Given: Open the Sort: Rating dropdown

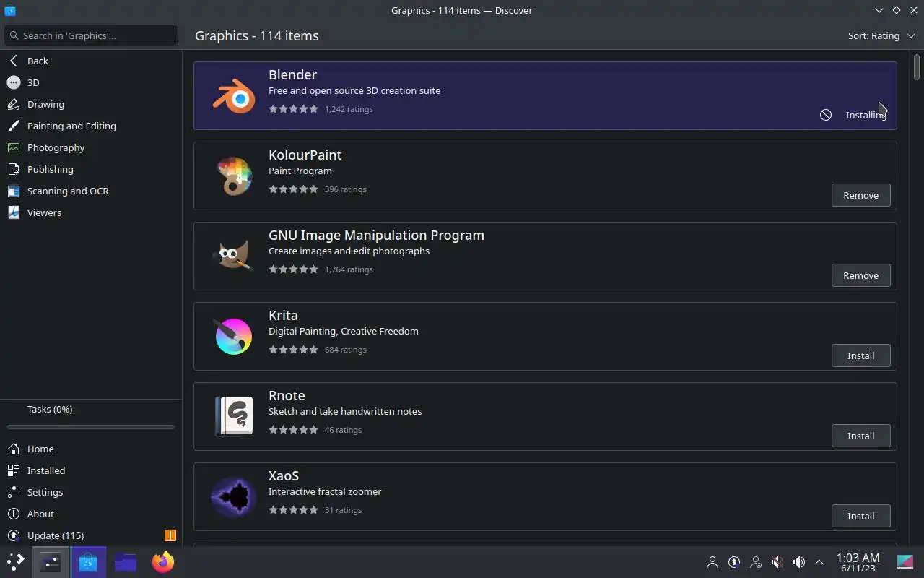Looking at the screenshot, I should click(x=881, y=35).
